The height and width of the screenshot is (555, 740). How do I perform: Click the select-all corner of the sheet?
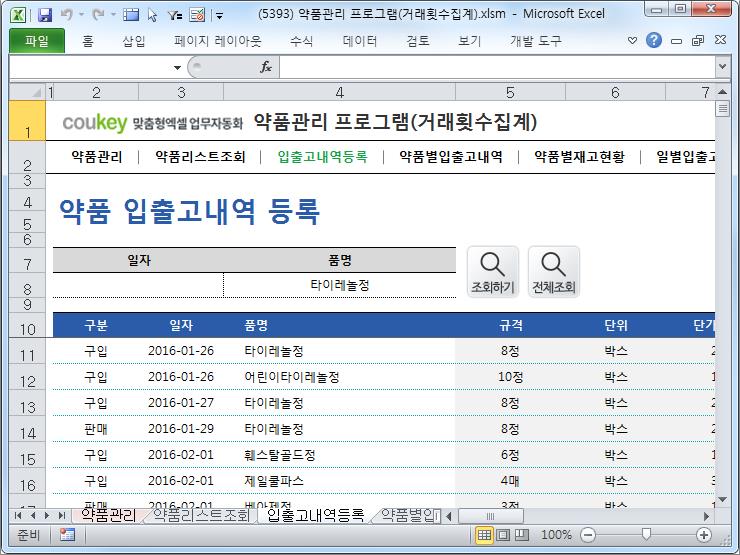pyautogui.click(x=28, y=92)
